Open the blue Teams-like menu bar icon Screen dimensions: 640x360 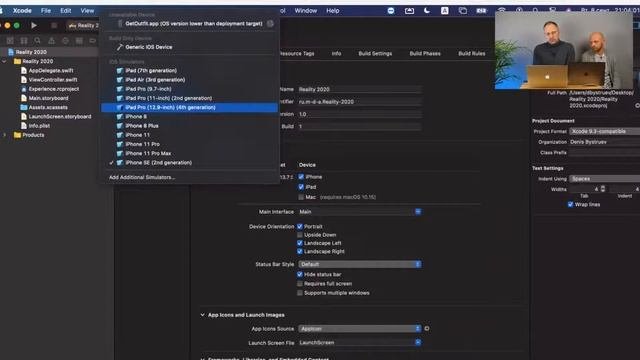(x=391, y=11)
